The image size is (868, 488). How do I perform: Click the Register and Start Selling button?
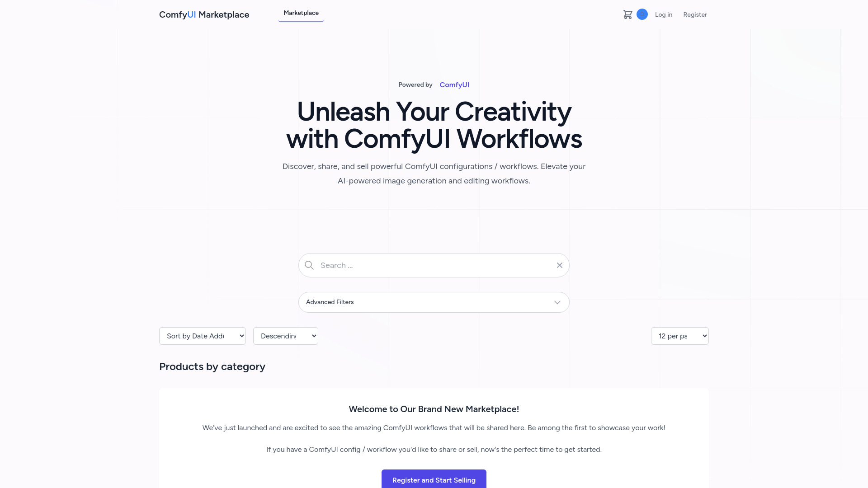(434, 480)
